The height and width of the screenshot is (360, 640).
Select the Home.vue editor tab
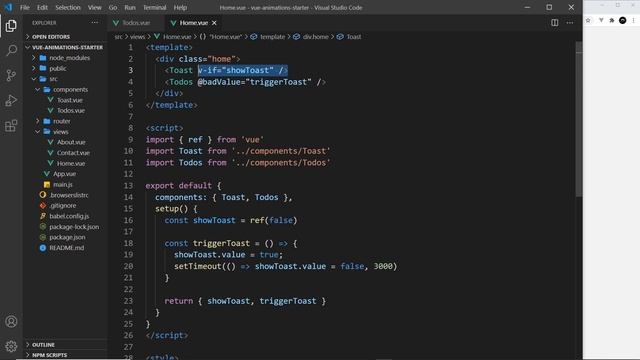(x=194, y=23)
